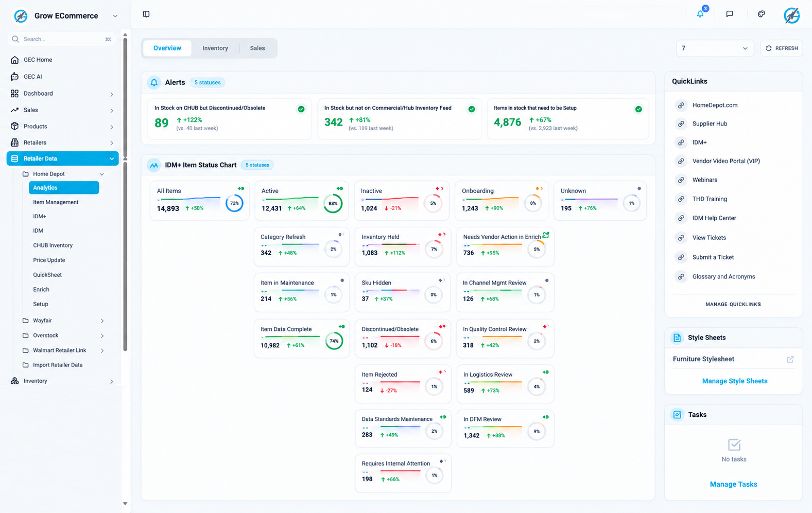Viewport: 812px width, 513px height.
Task: Click the GEC AI robot icon
Action: [14, 77]
